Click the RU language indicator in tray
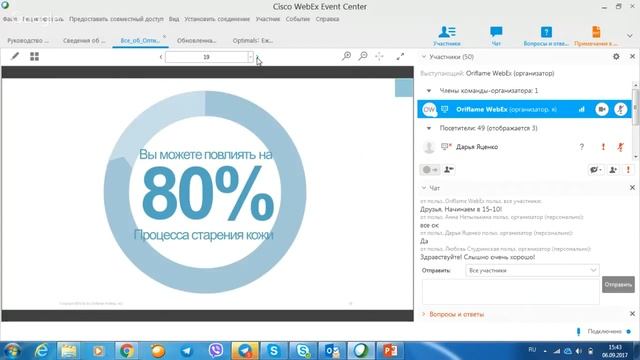The image size is (640, 360). point(532,350)
